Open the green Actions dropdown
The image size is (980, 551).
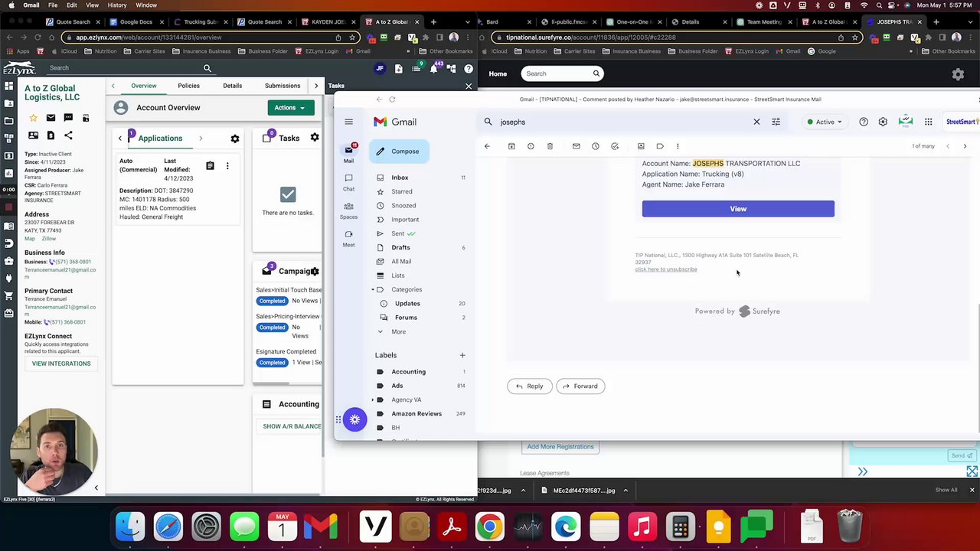290,108
